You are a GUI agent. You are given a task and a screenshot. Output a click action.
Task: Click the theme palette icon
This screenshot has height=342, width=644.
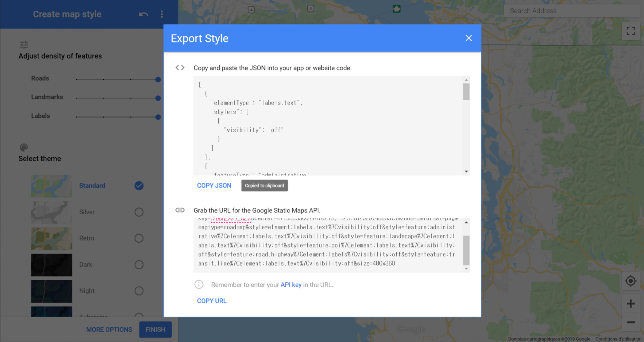coord(24,147)
